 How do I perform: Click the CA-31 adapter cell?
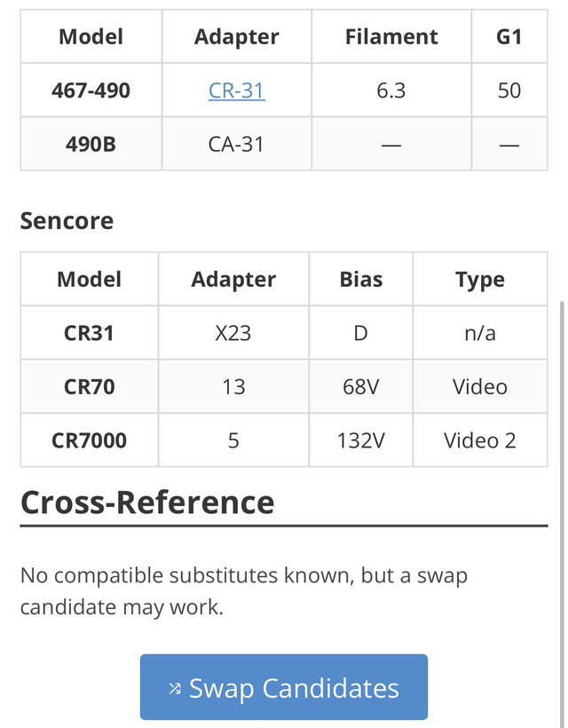[x=236, y=144]
